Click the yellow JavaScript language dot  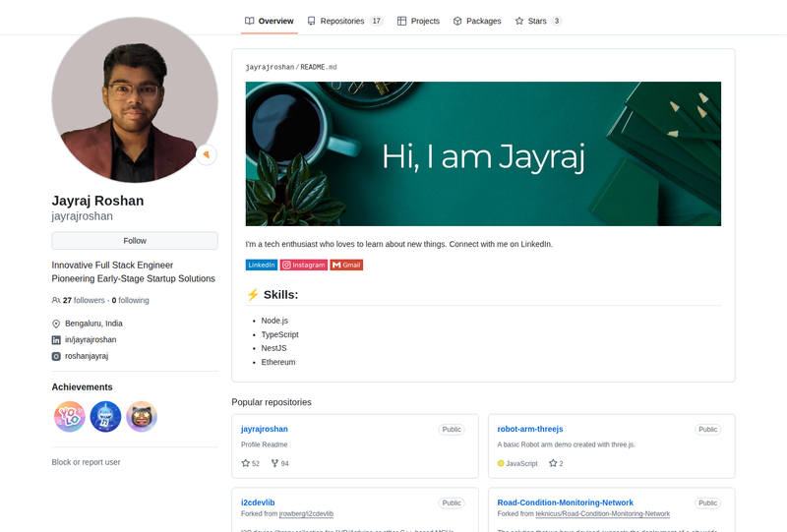[x=501, y=463]
